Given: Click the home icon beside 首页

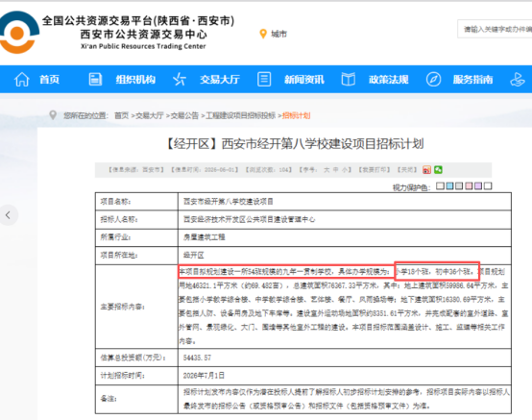Looking at the screenshot, I should 22,80.
